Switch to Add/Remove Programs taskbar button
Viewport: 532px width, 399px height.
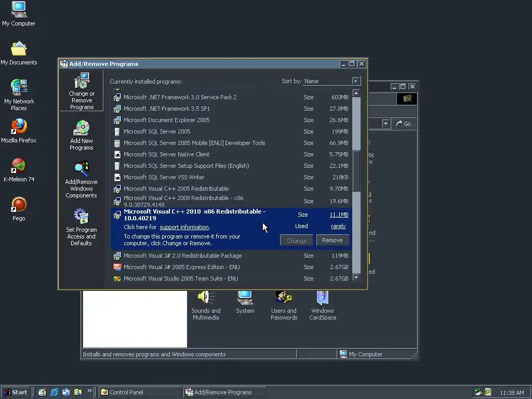click(x=224, y=392)
